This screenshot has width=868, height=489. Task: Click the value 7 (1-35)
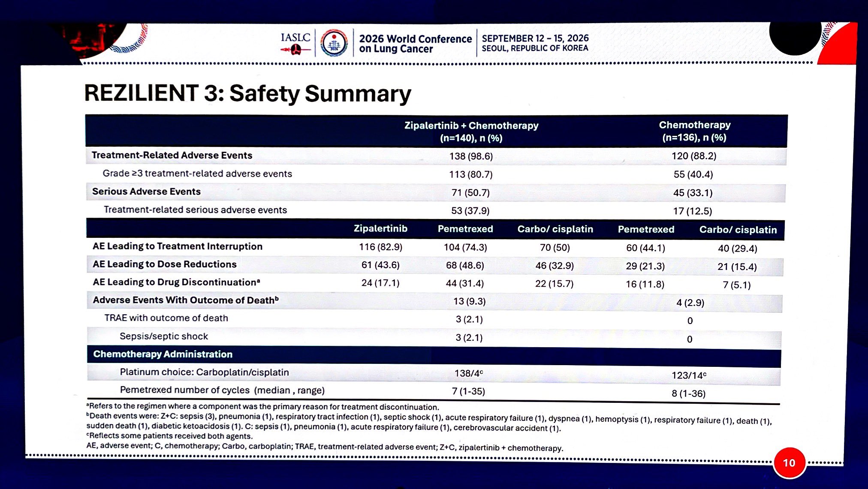(x=468, y=391)
